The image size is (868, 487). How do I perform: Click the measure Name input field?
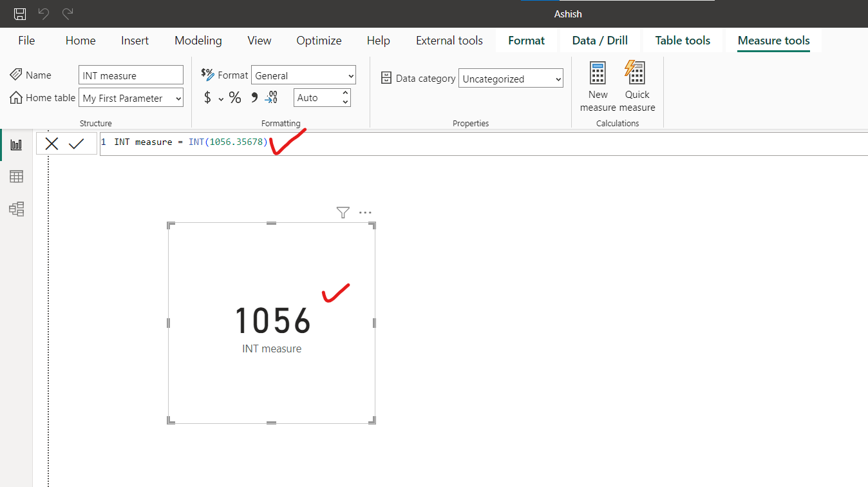point(131,76)
